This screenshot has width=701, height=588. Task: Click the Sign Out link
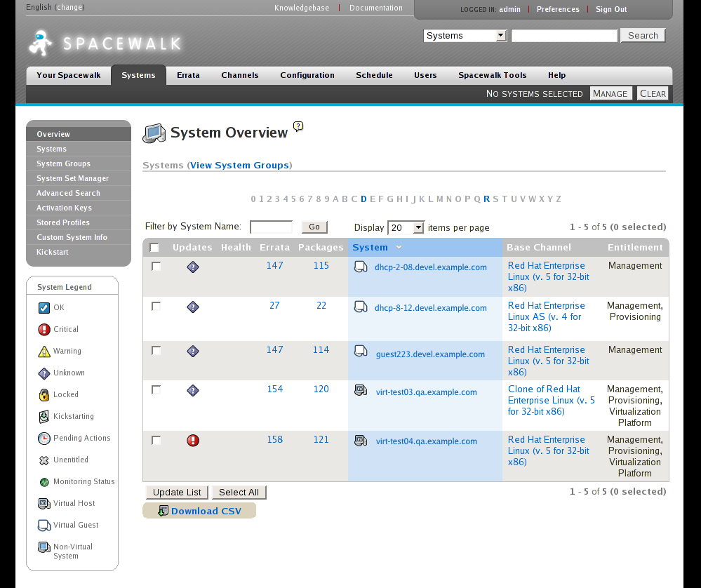point(611,9)
